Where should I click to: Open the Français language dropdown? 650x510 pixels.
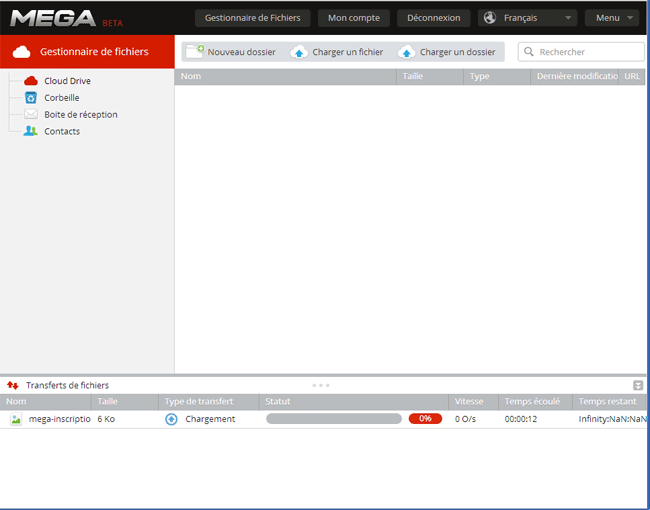527,18
